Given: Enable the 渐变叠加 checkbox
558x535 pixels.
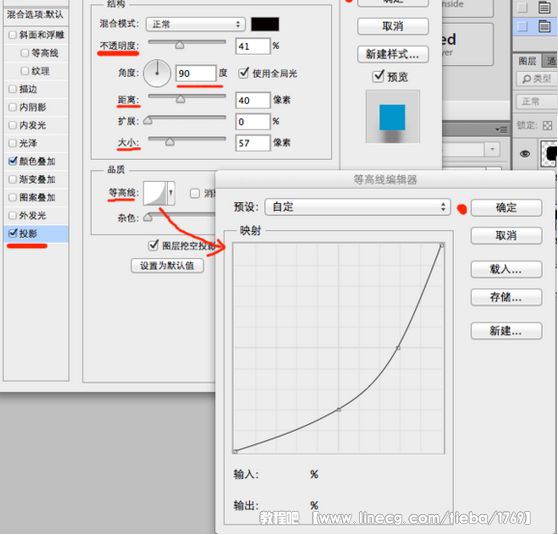Looking at the screenshot, I should 12,179.
